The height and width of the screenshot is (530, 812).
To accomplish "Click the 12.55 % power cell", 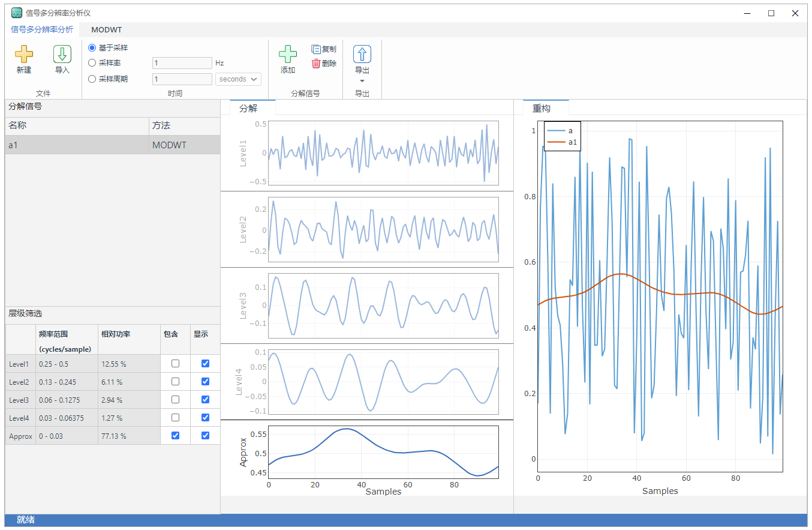I will [129, 364].
